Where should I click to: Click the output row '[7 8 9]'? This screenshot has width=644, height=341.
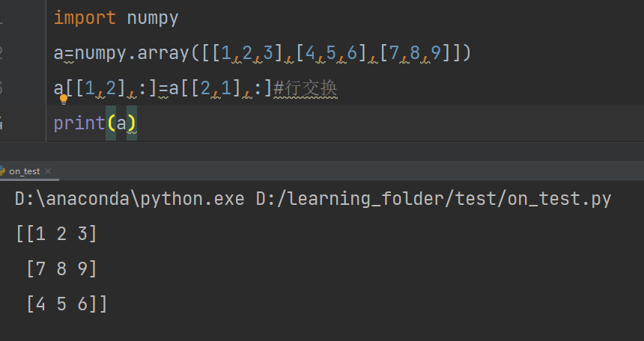pyautogui.click(x=61, y=269)
